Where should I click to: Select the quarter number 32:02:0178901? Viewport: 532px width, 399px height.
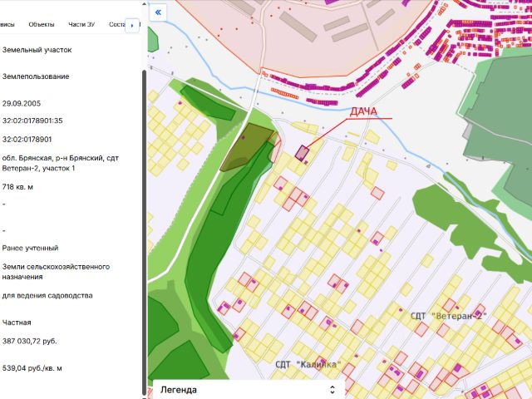27,140
